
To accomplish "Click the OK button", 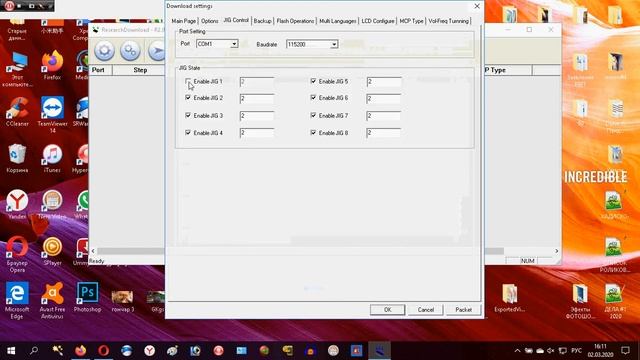I will click(x=387, y=310).
